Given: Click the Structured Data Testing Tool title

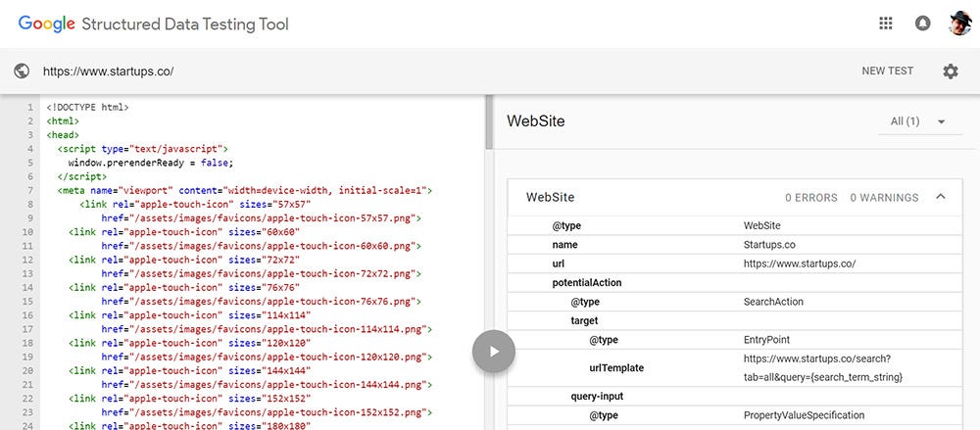Looking at the screenshot, I should (185, 24).
